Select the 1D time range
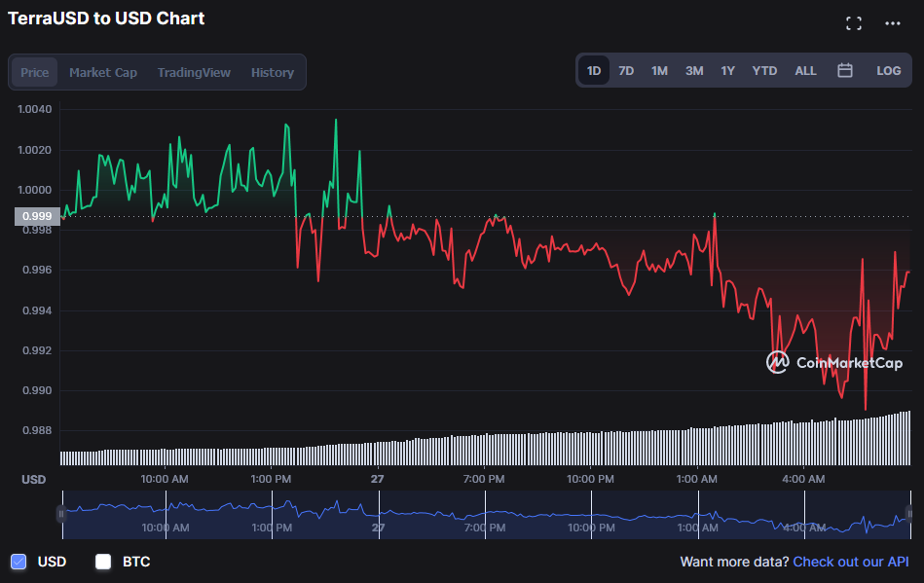The width and height of the screenshot is (924, 583). 594,71
